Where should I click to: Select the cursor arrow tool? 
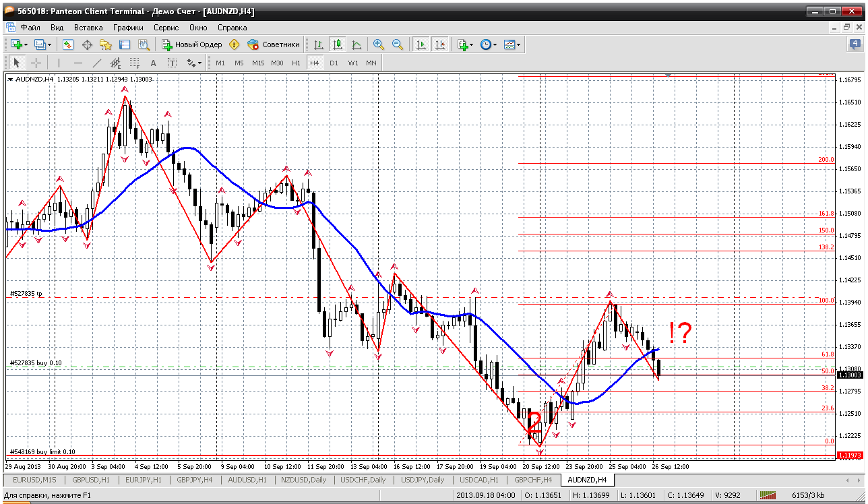tap(17, 63)
